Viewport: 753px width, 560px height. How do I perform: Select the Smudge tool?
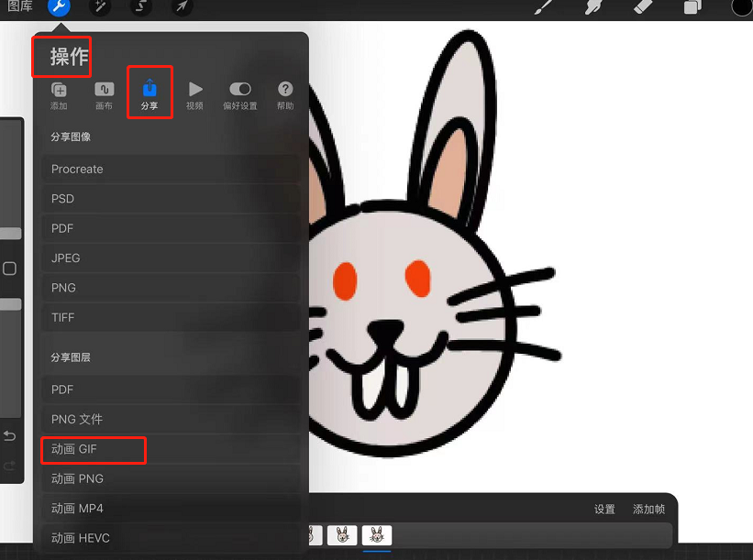point(593,8)
